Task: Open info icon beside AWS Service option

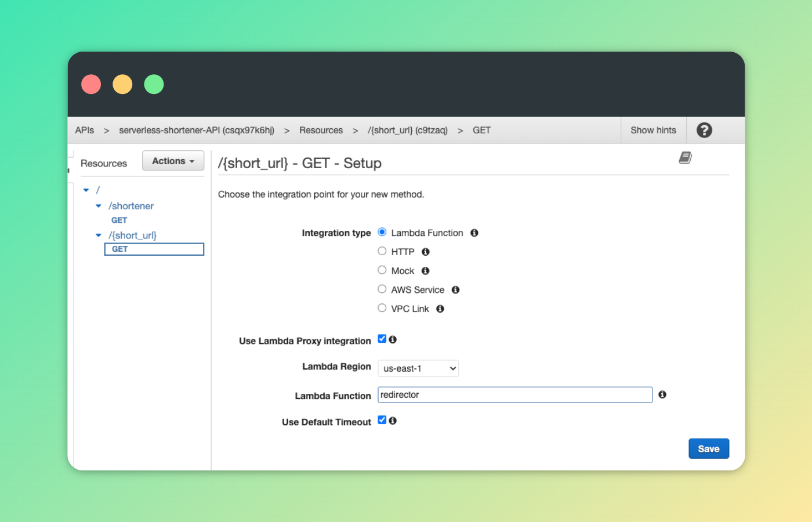Action: (455, 289)
